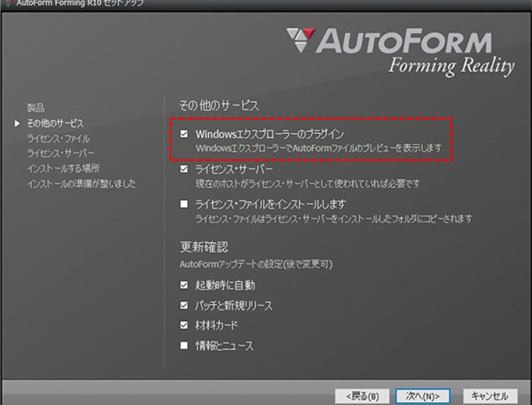The width and height of the screenshot is (532, 405).
Task: Enable the 情報とニュース checkbox
Action: pos(184,346)
